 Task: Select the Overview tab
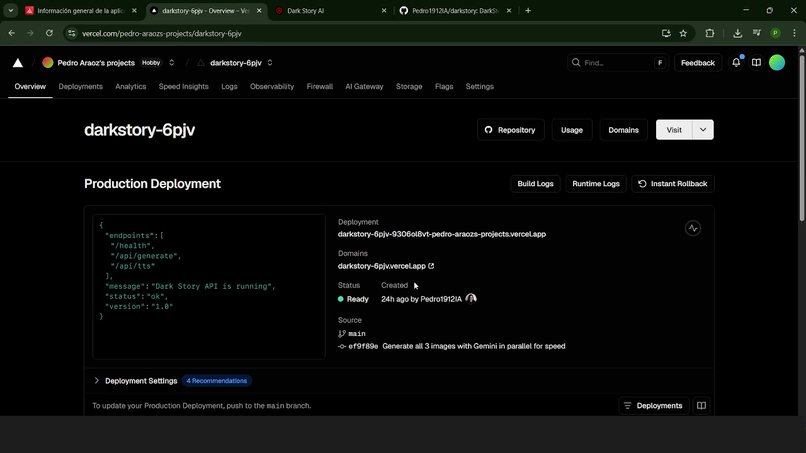pyautogui.click(x=30, y=86)
